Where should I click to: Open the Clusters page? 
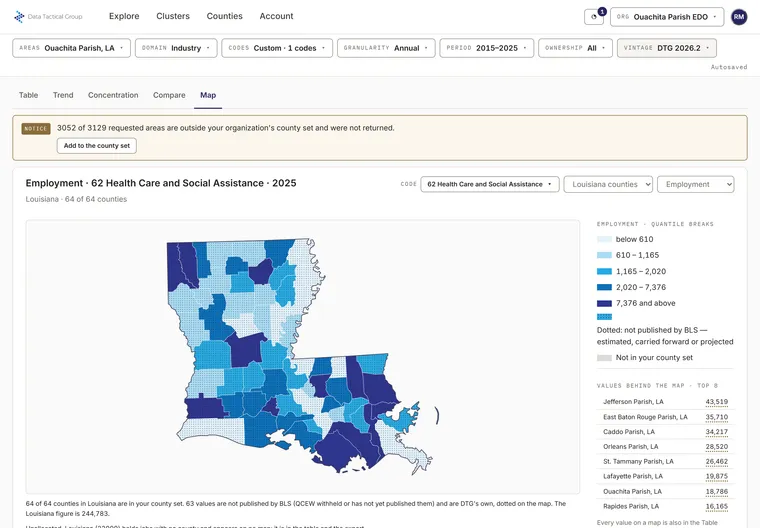click(x=173, y=16)
